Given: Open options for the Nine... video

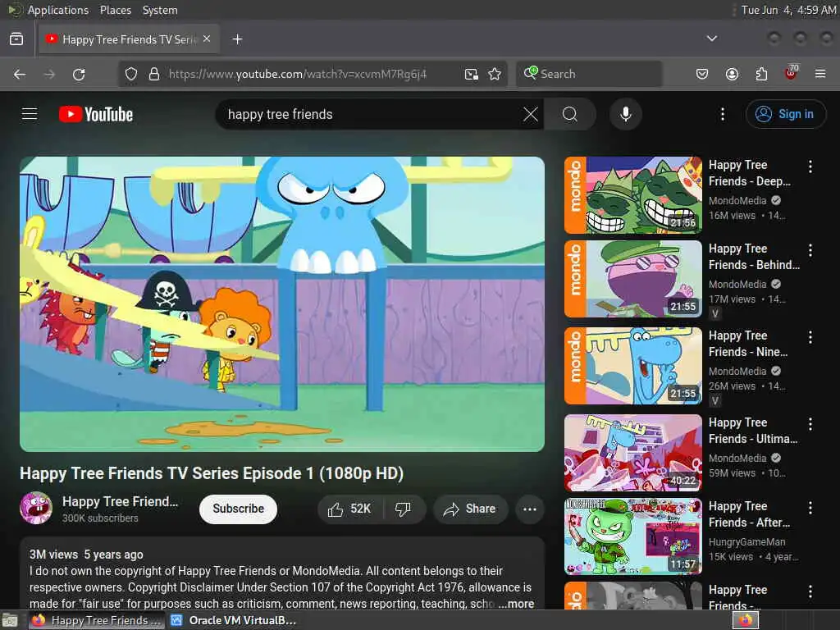Looking at the screenshot, I should tap(810, 337).
